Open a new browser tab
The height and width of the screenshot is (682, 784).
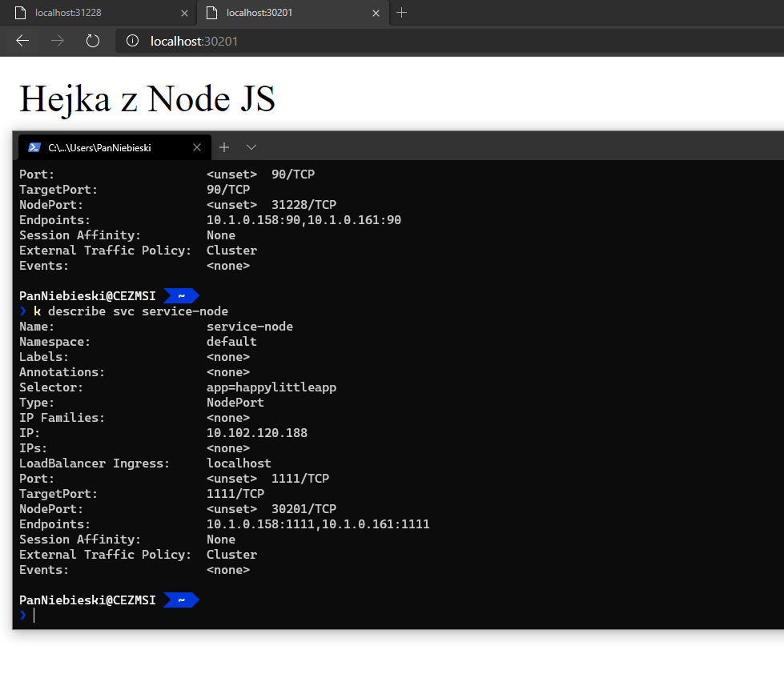click(x=401, y=13)
